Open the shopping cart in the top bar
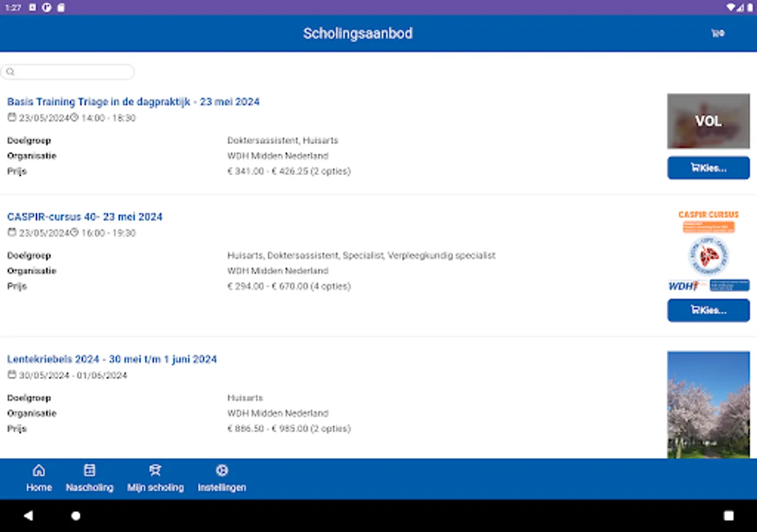 click(717, 33)
